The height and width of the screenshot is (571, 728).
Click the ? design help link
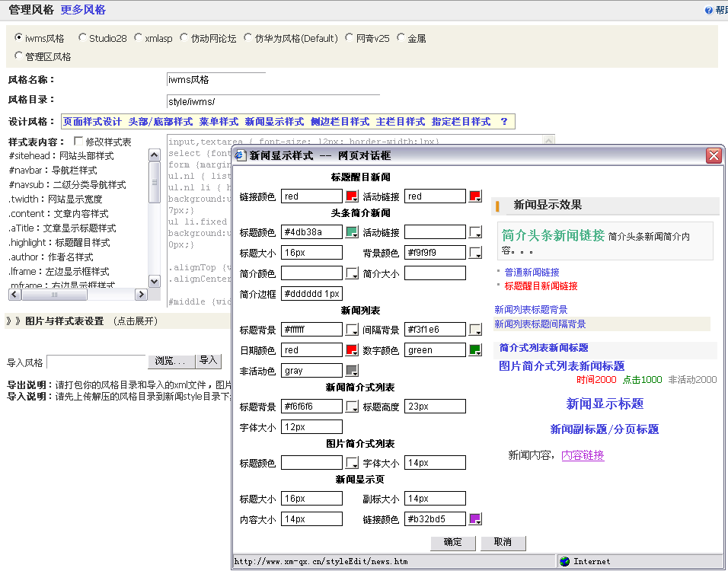pos(504,122)
